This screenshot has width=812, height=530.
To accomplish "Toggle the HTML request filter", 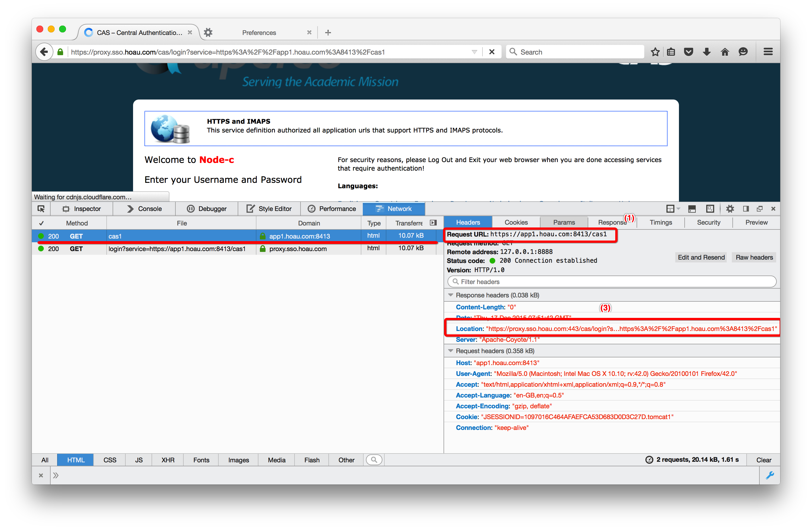I will pos(75,460).
